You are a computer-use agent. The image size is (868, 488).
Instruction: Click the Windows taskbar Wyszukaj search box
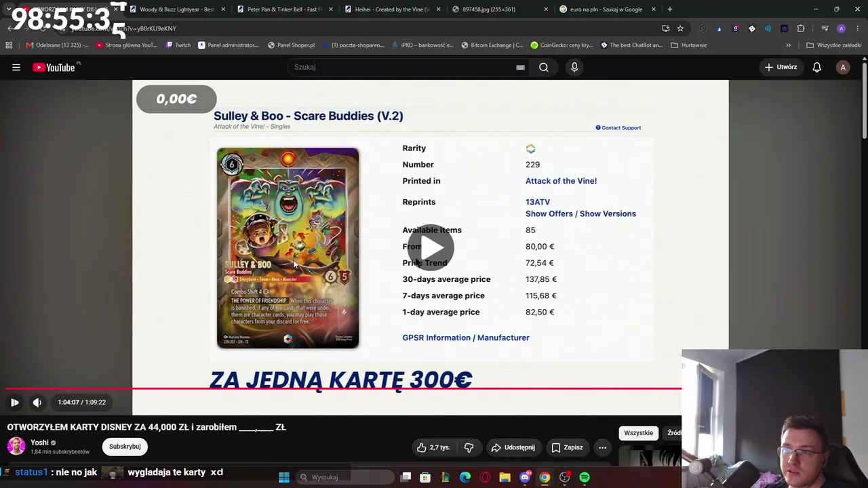[x=344, y=477]
